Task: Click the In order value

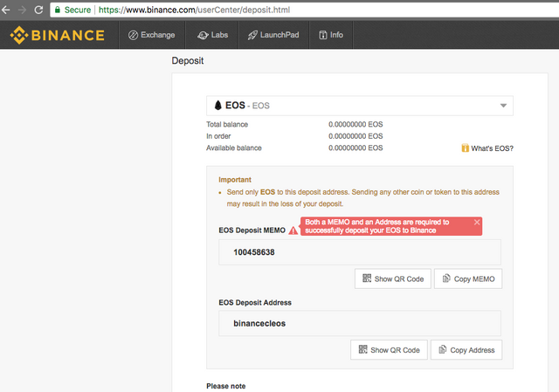Action: point(355,136)
